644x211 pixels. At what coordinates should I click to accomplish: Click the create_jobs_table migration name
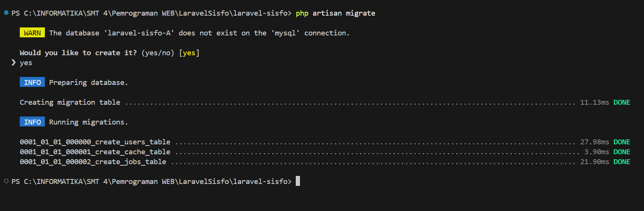coord(93,161)
